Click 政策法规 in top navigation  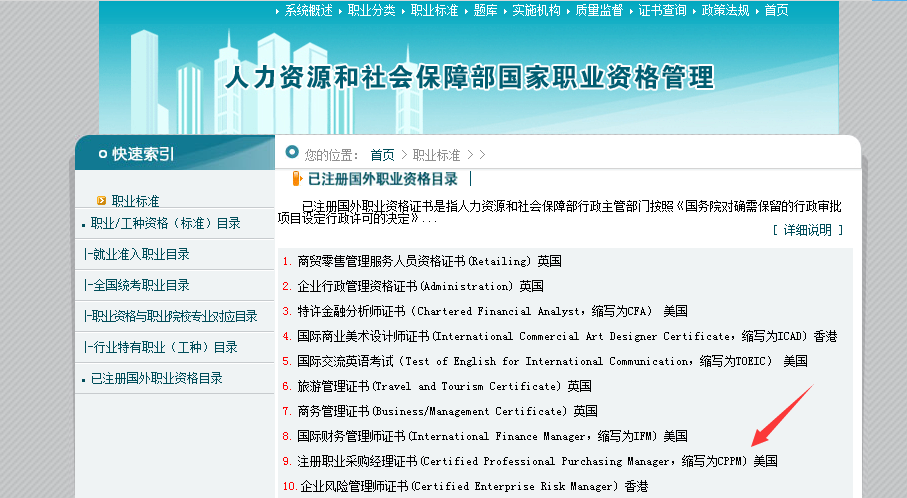click(725, 10)
